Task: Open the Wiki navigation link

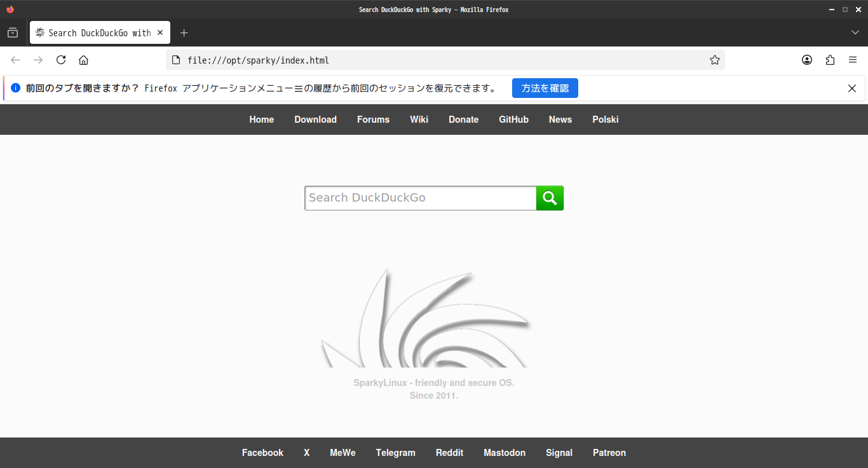Action: (x=419, y=120)
